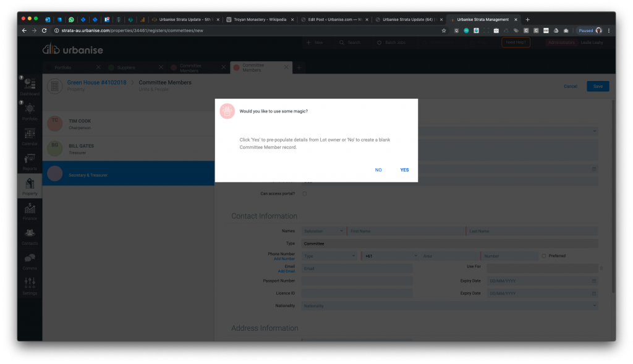
Task: Open the Calendar sidebar icon
Action: pos(30,134)
